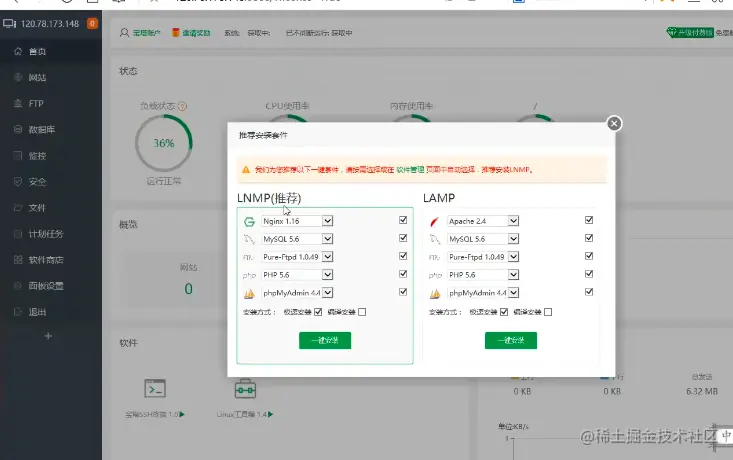The width and height of the screenshot is (733, 460).
Task: Click the green Nginx logo icon
Action: coord(249,222)
